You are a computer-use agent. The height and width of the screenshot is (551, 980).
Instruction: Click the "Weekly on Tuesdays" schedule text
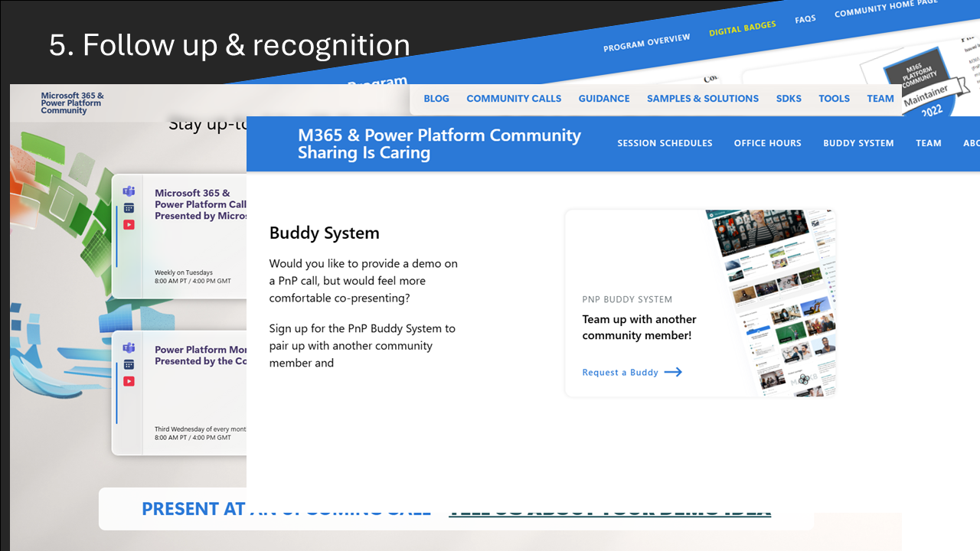[x=184, y=272]
